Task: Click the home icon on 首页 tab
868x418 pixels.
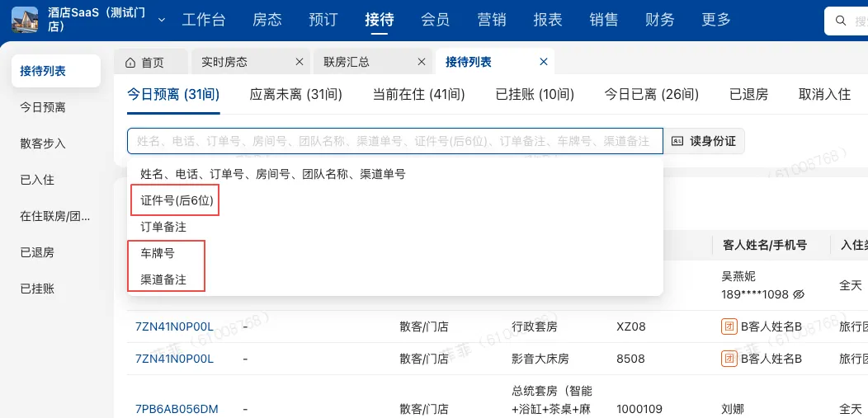Action: click(x=130, y=62)
